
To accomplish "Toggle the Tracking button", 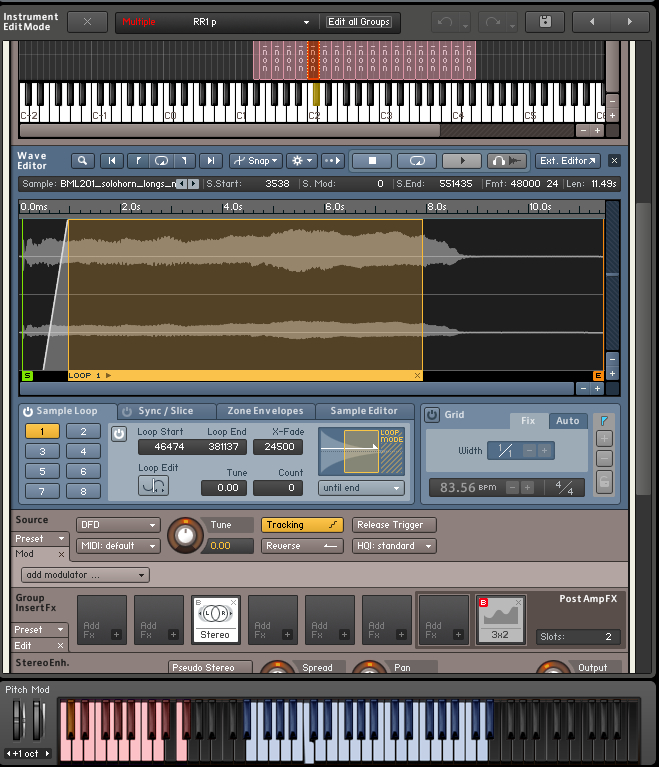I will coord(302,525).
